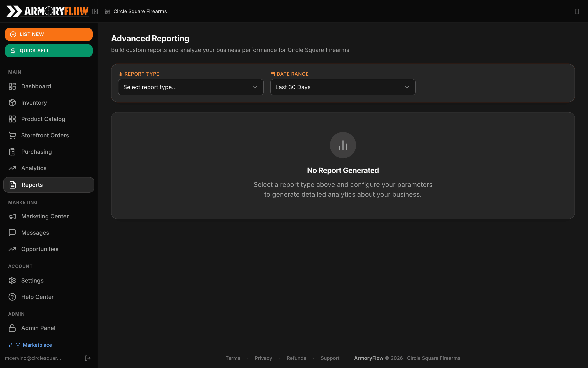Click the chevron arrow in date range field
This screenshot has height=368, width=588.
click(x=407, y=87)
